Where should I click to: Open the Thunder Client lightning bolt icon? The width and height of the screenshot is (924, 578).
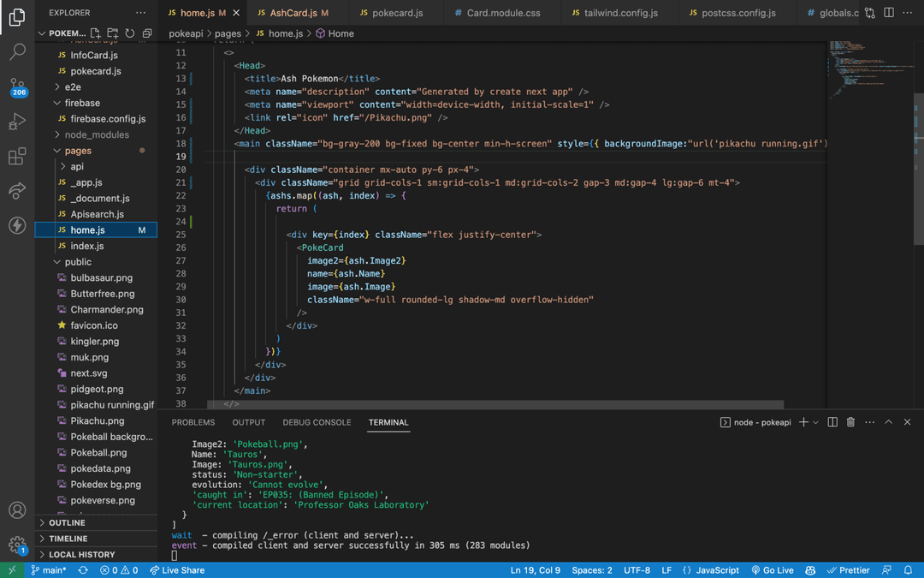pos(17,225)
